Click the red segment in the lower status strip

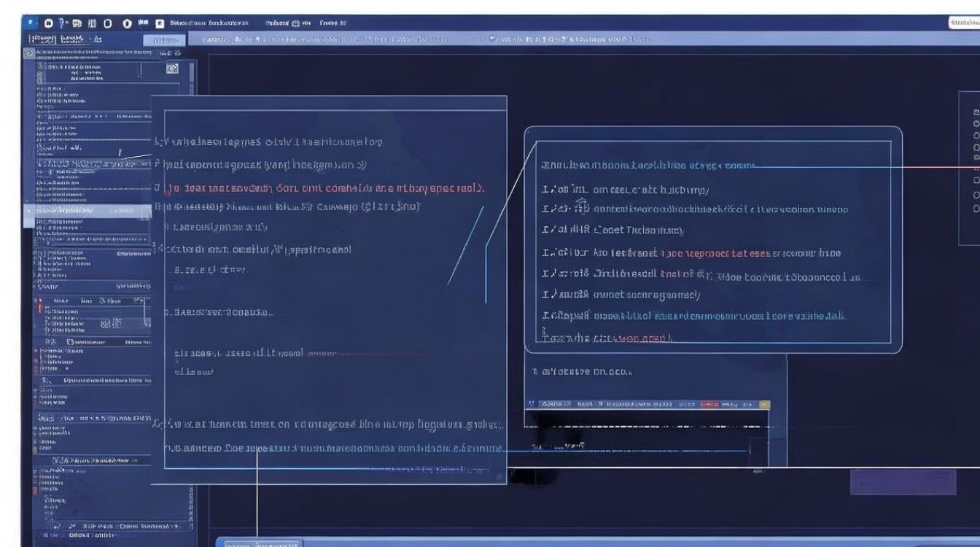pyautogui.click(x=709, y=404)
